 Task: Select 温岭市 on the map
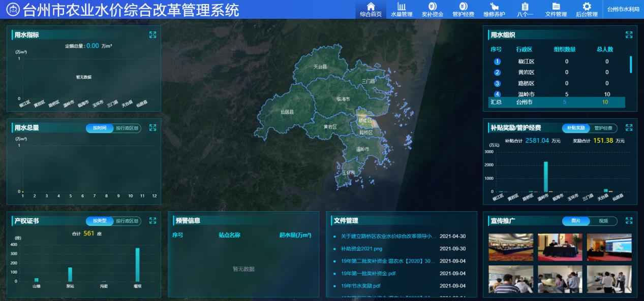(x=362, y=149)
